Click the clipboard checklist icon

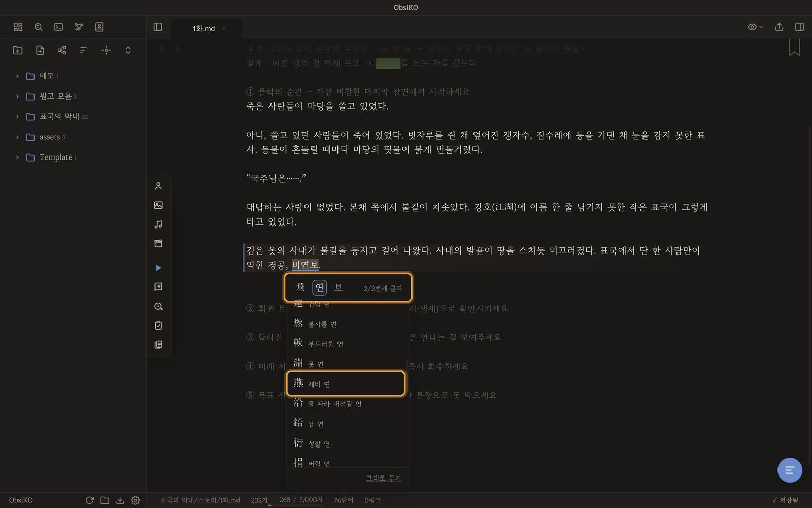[158, 326]
